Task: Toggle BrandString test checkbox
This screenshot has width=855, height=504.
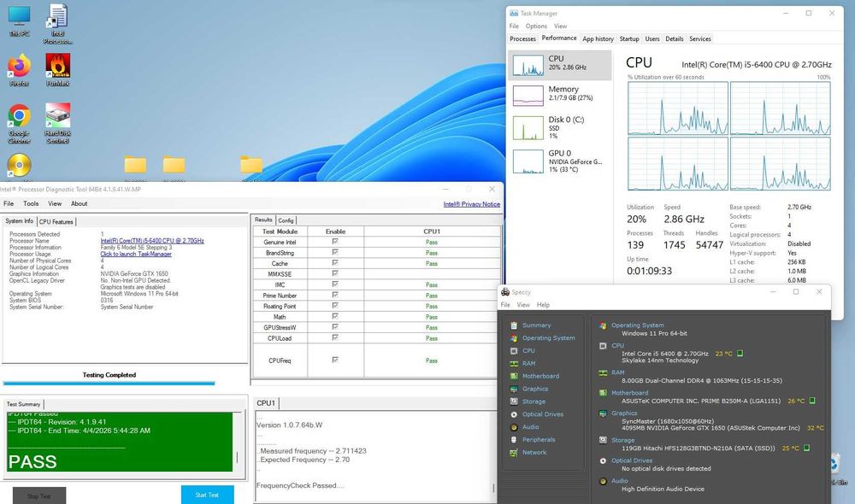Action: coord(335,252)
